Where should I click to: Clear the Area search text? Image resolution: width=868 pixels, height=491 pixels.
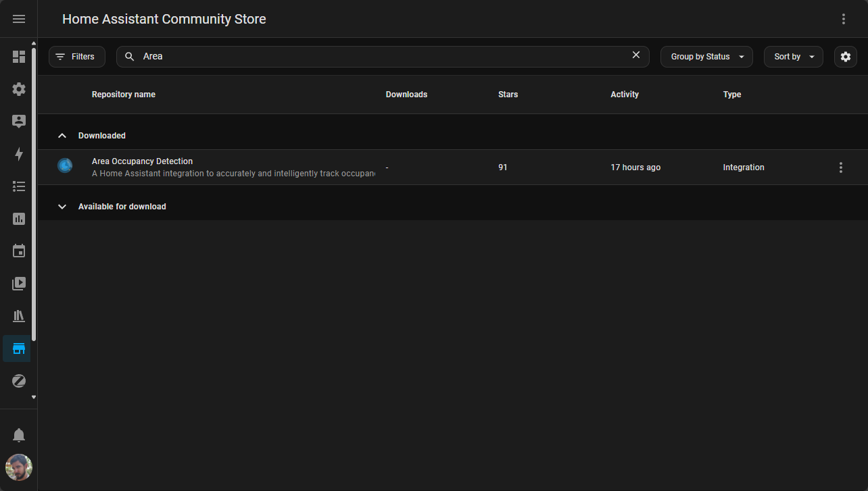[635, 55]
